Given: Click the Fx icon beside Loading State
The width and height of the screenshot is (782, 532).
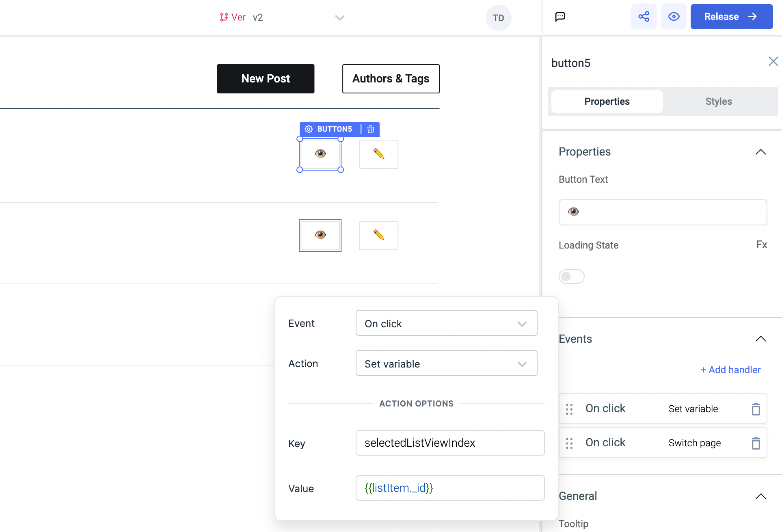Looking at the screenshot, I should click(x=761, y=245).
